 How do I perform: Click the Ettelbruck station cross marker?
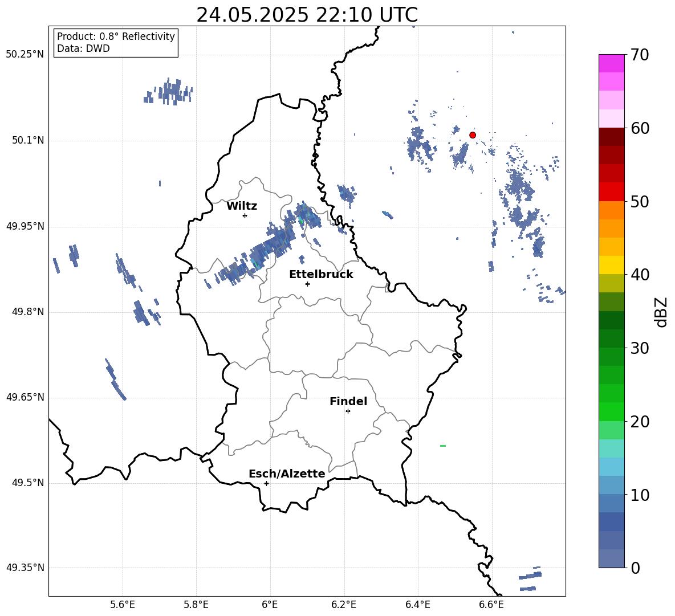(307, 284)
